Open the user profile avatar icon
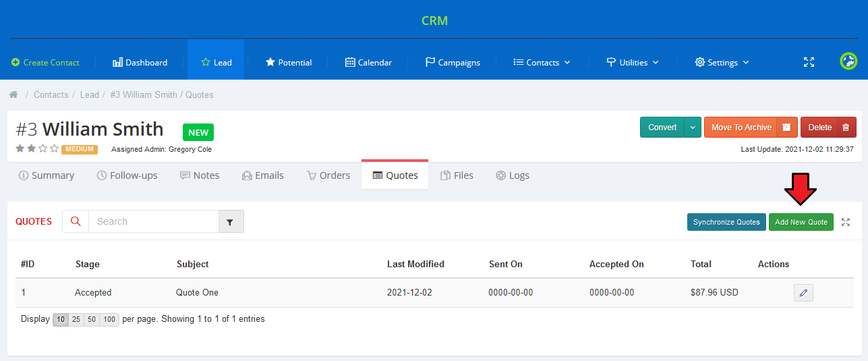 (x=848, y=61)
